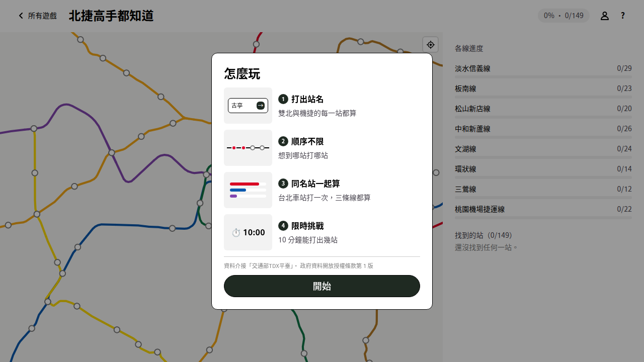
Task: Click the 0/29 count for 淡水信義線
Action: (624, 68)
